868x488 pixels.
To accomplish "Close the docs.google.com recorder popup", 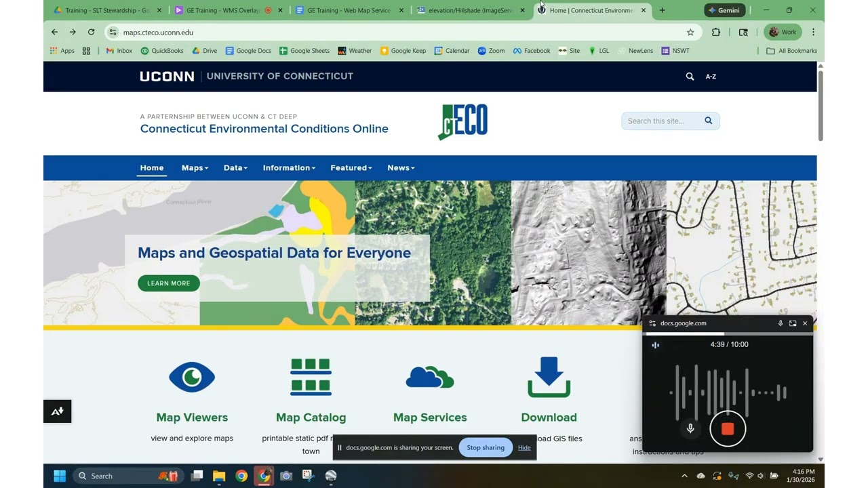I will pos(805,323).
